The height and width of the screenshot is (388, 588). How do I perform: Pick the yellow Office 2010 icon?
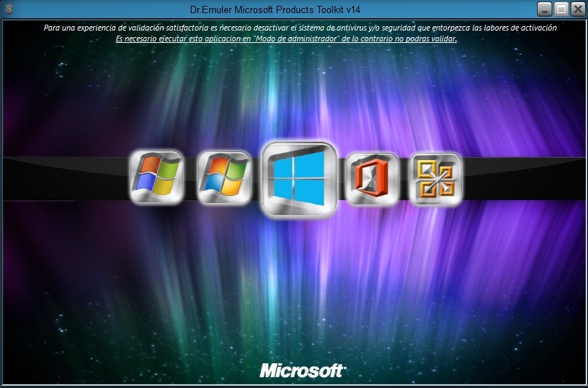[436, 178]
